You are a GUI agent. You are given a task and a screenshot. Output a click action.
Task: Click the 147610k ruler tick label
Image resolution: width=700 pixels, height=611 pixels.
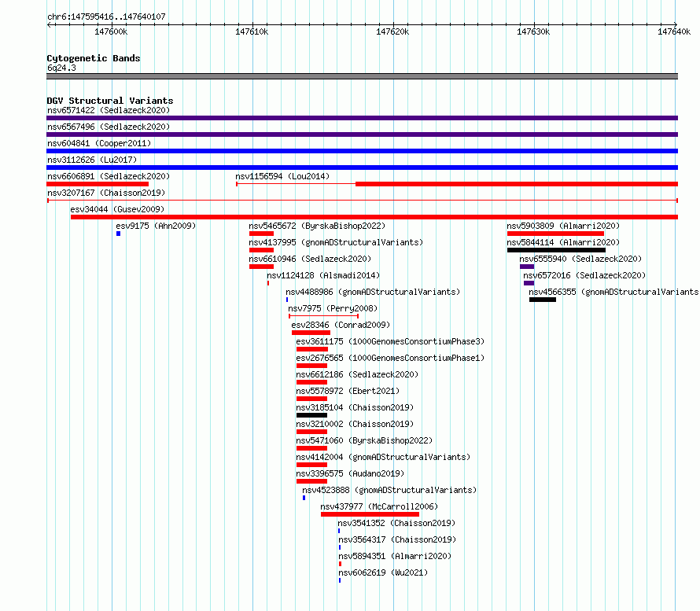coord(252,31)
